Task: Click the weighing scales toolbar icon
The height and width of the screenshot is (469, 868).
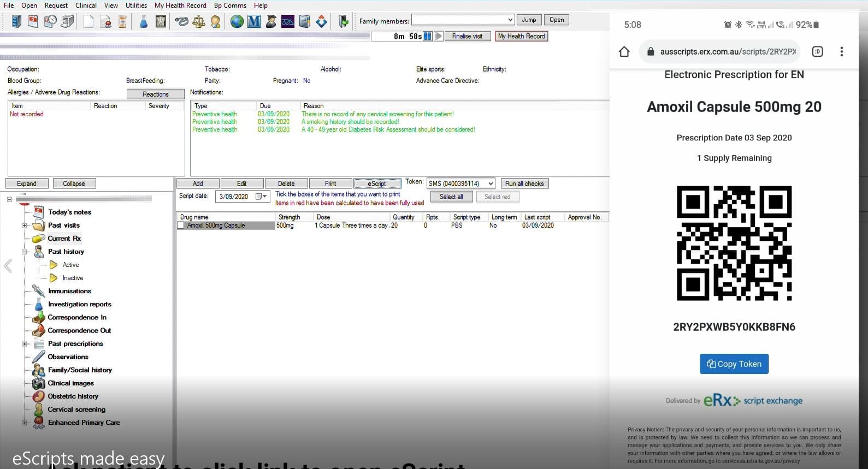Action: pos(199,21)
